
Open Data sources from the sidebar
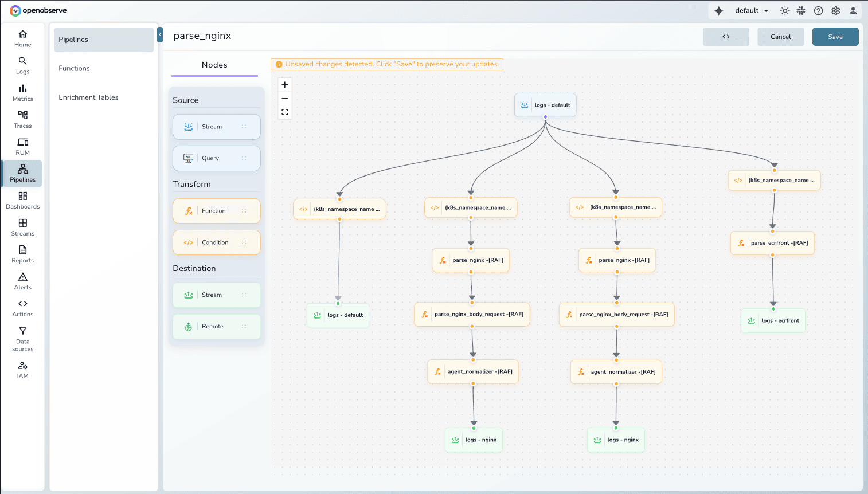(x=22, y=338)
